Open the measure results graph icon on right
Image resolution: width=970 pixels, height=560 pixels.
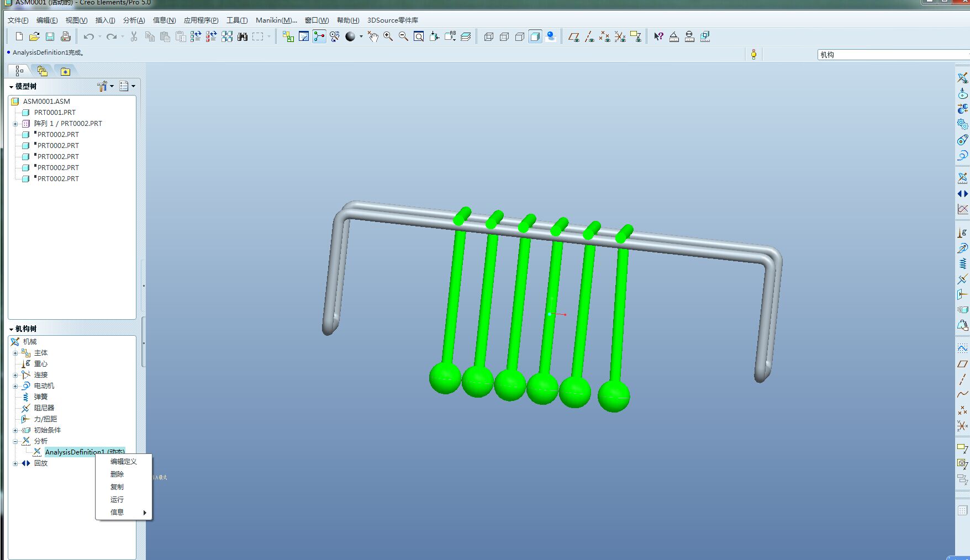point(962,209)
